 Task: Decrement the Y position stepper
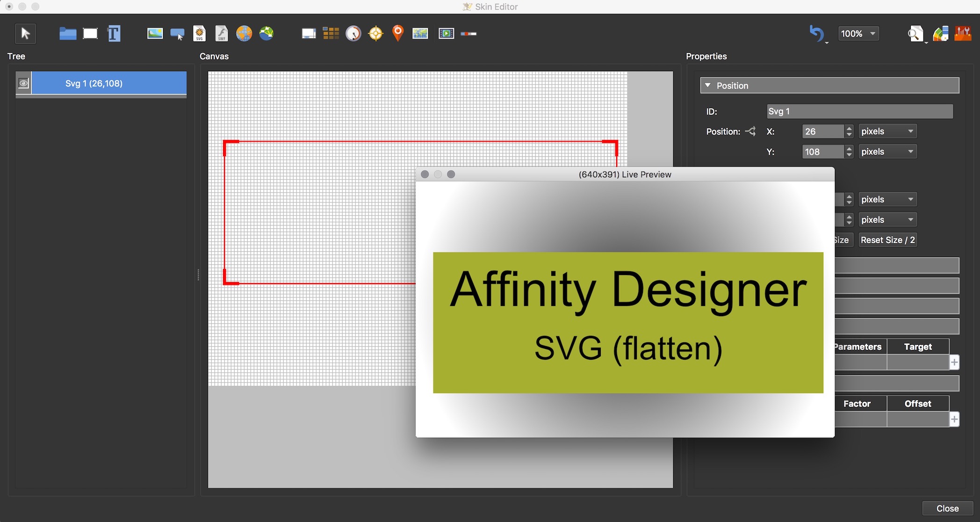pos(849,155)
